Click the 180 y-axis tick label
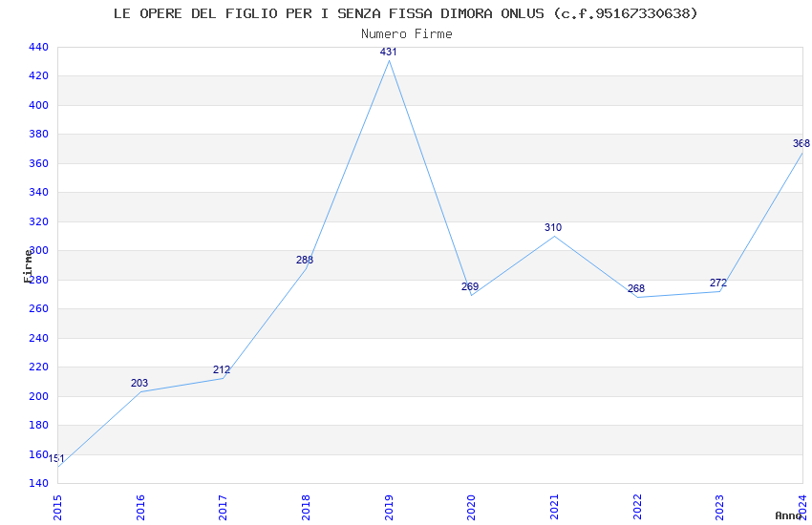The image size is (812, 525). (x=38, y=425)
